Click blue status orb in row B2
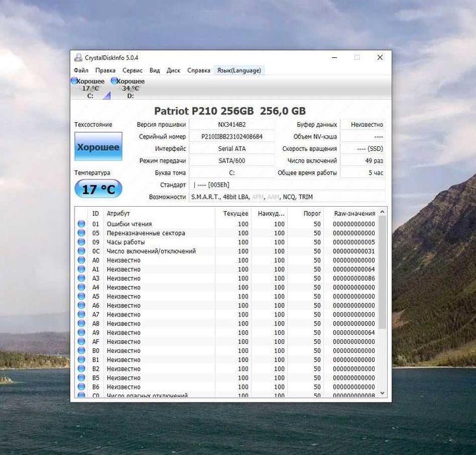 (81, 369)
